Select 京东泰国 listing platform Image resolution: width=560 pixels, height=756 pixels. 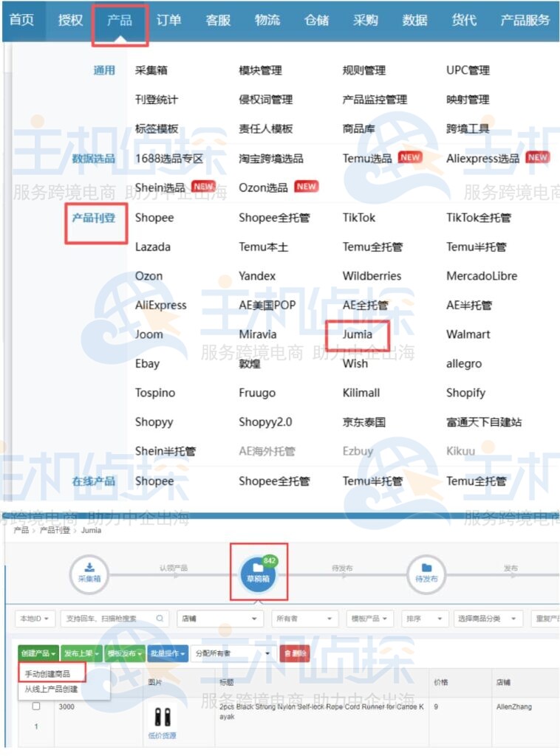point(364,422)
